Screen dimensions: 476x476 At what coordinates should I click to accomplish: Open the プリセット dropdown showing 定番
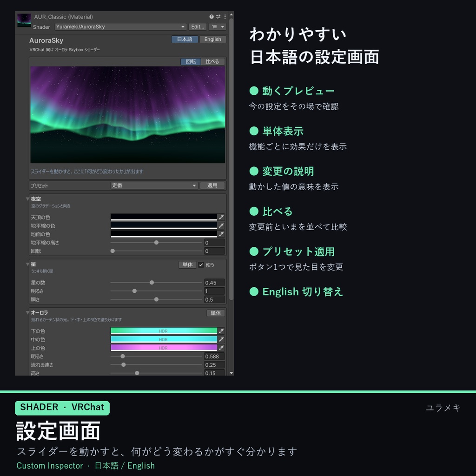154,185
